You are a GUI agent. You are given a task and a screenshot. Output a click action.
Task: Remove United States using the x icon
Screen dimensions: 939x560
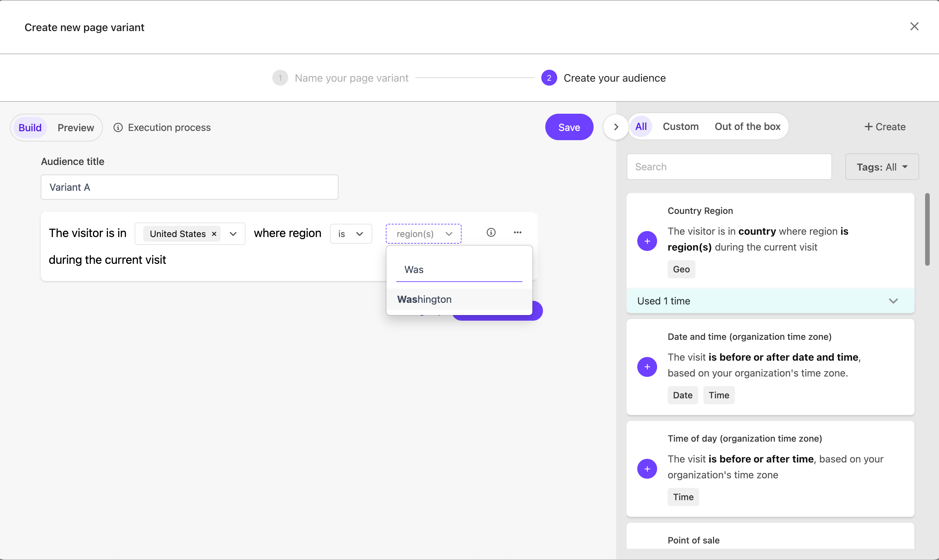tap(214, 234)
